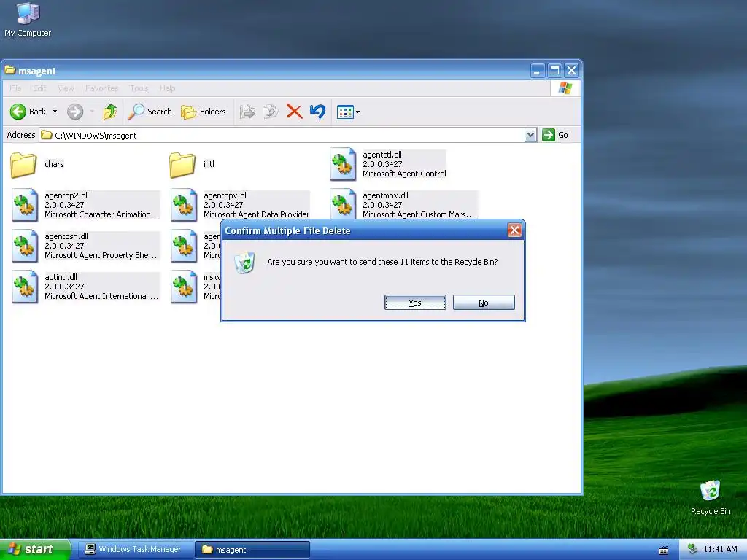Click the "Microsoft Agent Property She..." text
This screenshot has height=560, width=747.
click(x=101, y=256)
